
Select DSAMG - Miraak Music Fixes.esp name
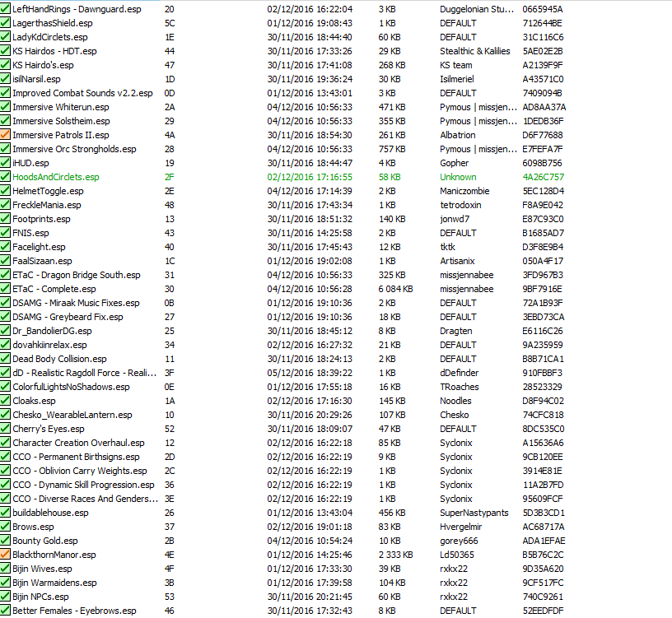coord(76,303)
